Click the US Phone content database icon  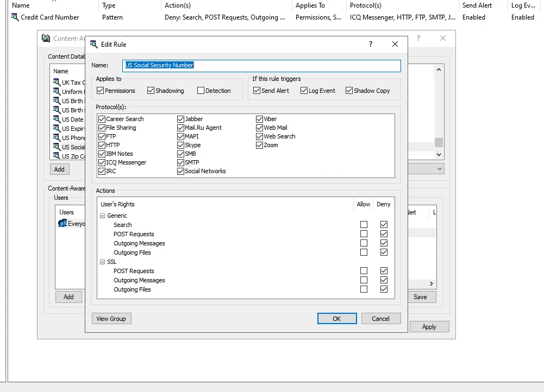(57, 137)
